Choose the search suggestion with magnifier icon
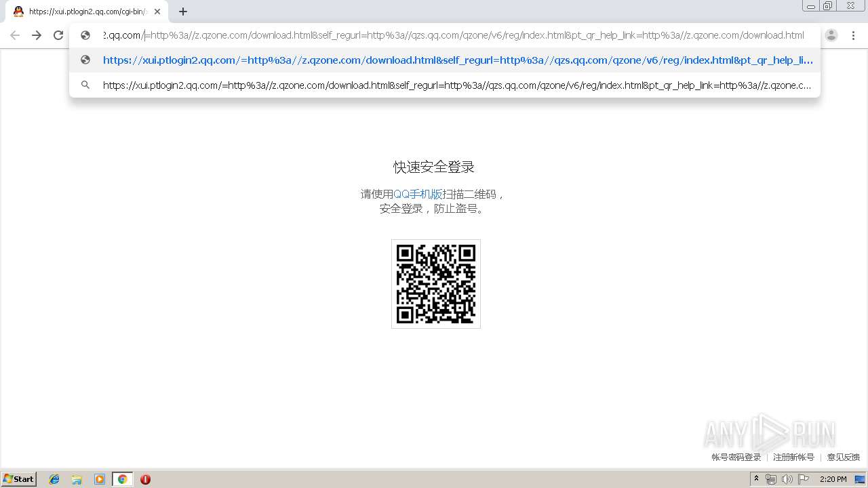The image size is (868, 488). (x=445, y=85)
